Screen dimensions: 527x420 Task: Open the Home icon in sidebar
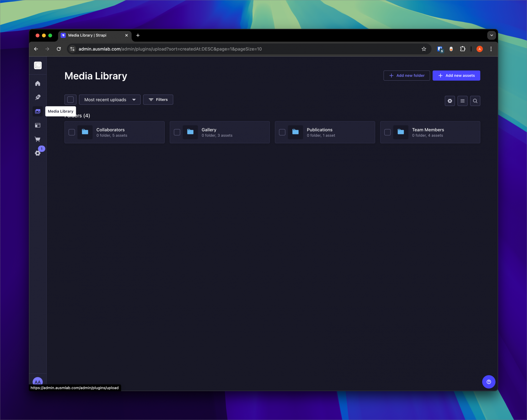[x=38, y=83]
